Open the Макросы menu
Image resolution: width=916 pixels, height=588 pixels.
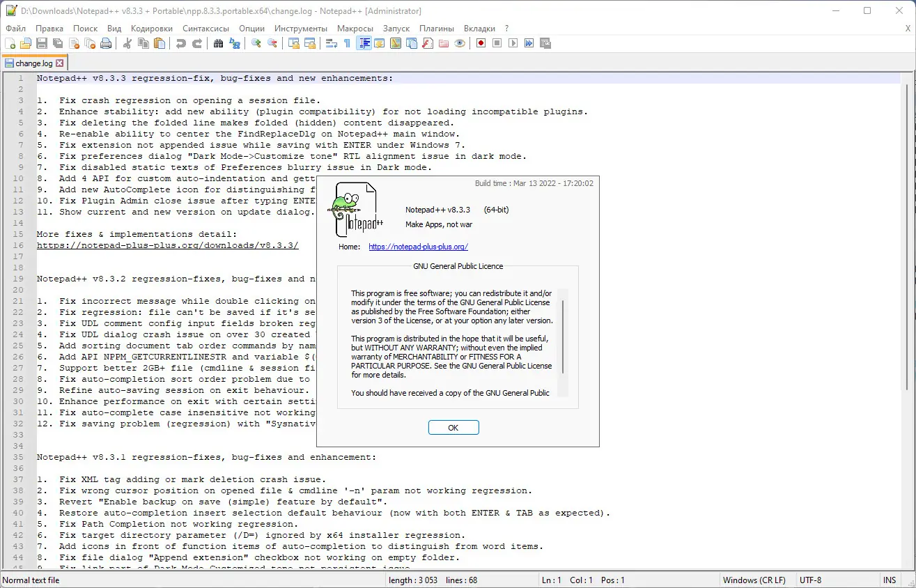tap(355, 29)
